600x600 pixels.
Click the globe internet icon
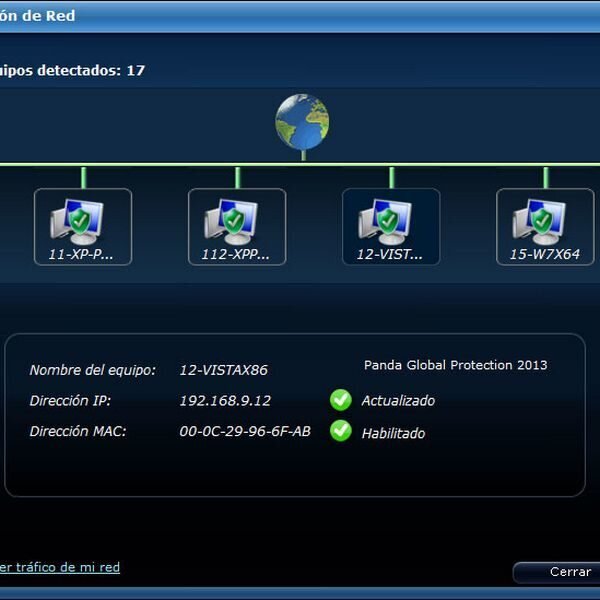click(x=302, y=122)
